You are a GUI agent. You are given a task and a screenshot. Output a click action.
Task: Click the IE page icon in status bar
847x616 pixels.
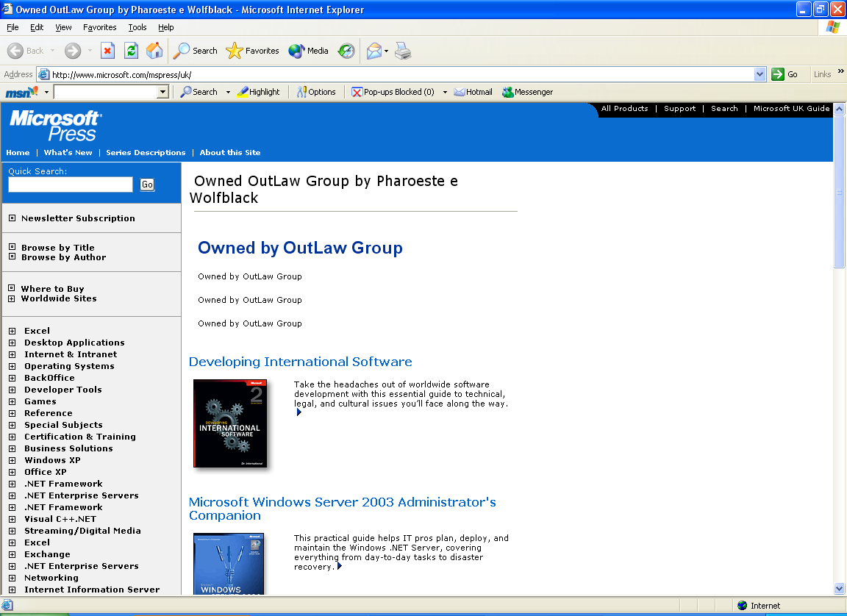[7, 605]
